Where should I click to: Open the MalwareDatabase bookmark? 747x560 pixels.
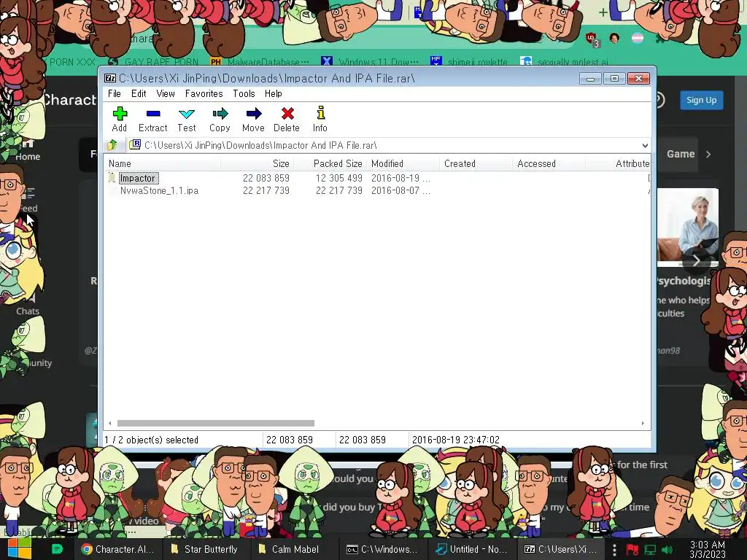pyautogui.click(x=260, y=62)
